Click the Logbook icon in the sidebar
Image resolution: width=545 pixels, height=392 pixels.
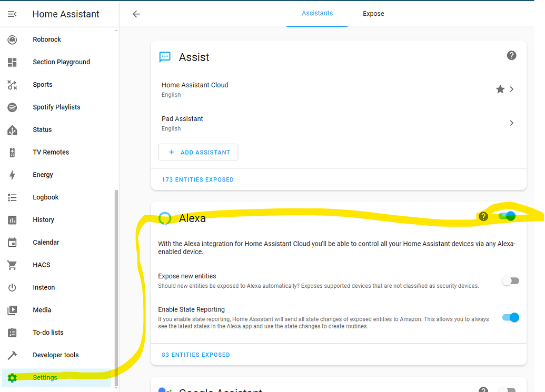[x=12, y=197]
